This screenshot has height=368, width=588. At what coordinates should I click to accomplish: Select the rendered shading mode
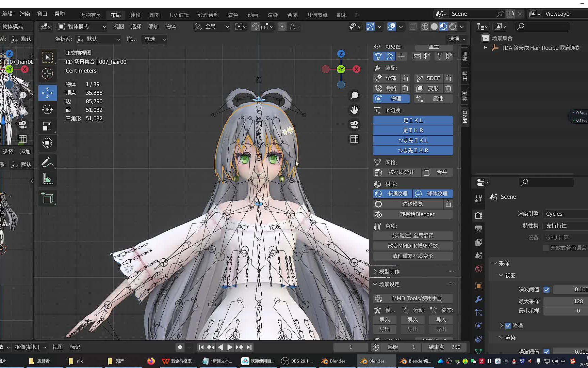pyautogui.click(x=453, y=27)
